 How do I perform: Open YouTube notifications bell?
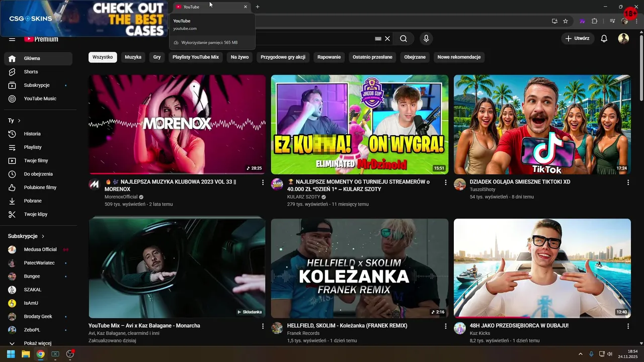[x=604, y=39]
